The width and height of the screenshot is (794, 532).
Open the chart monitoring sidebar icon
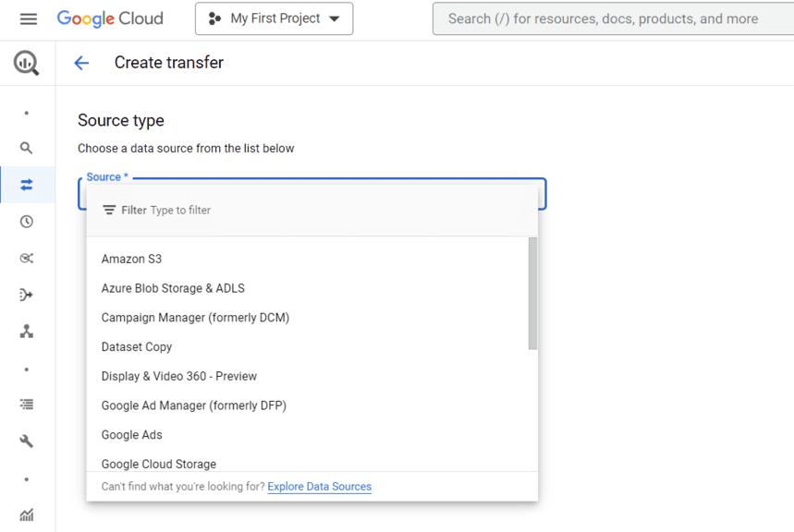pos(26,514)
